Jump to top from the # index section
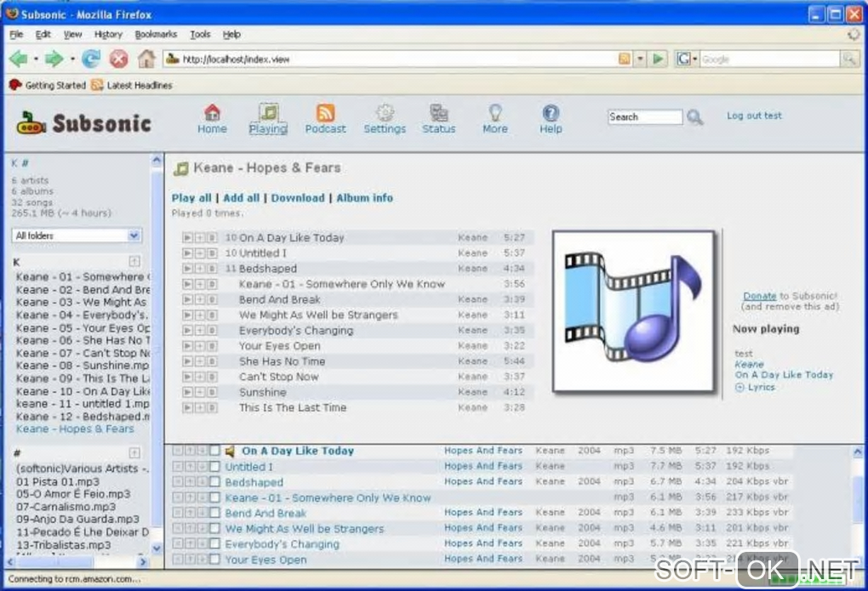868x591 pixels. tap(134, 453)
